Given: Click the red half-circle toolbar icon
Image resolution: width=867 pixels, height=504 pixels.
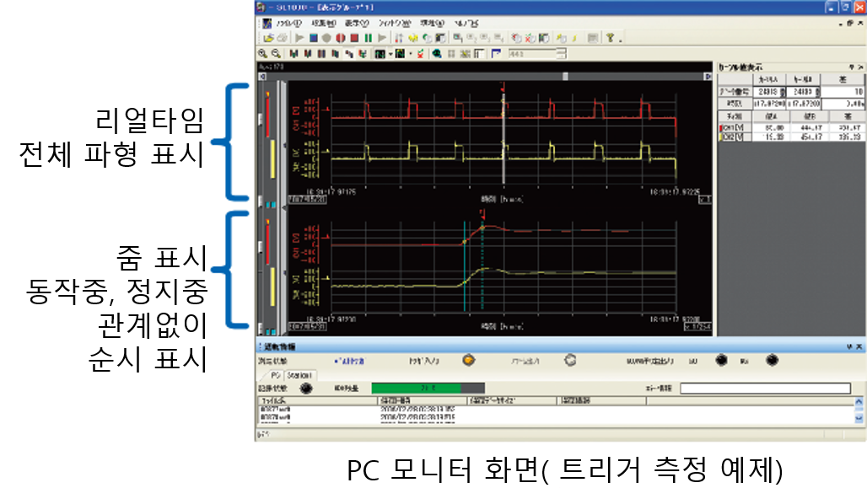Looking at the screenshot, I should (341, 38).
